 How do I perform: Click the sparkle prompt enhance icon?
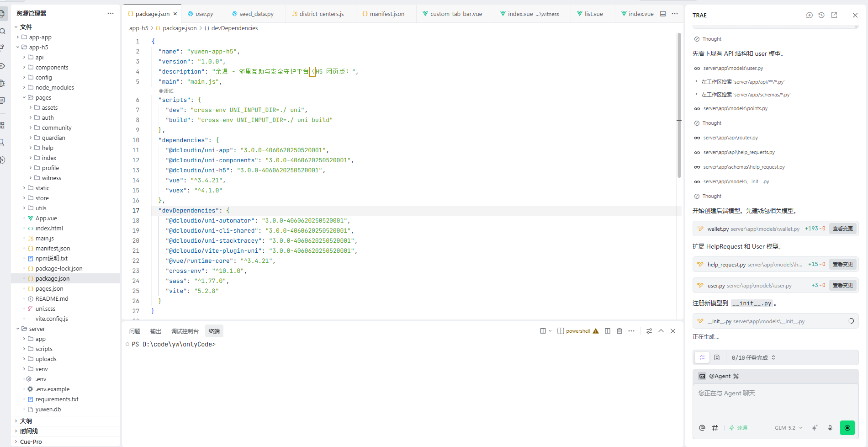(x=815, y=428)
